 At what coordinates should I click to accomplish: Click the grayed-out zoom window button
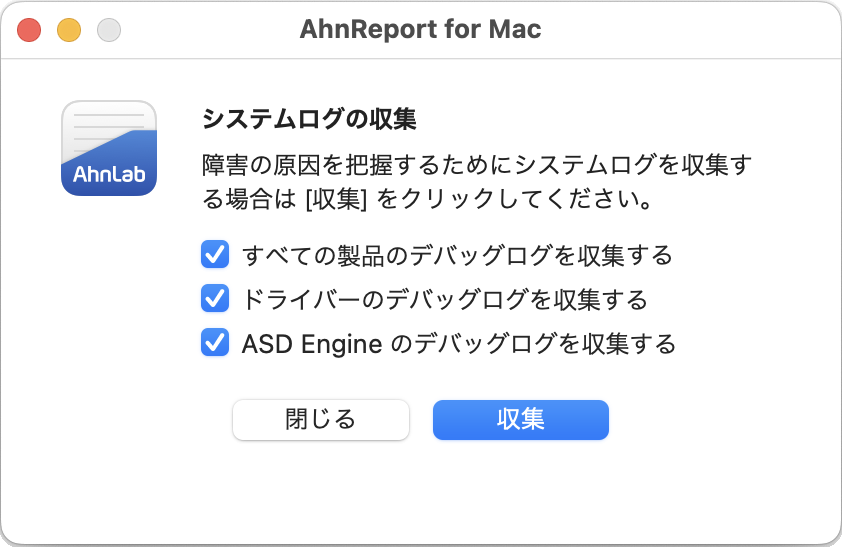[x=109, y=30]
